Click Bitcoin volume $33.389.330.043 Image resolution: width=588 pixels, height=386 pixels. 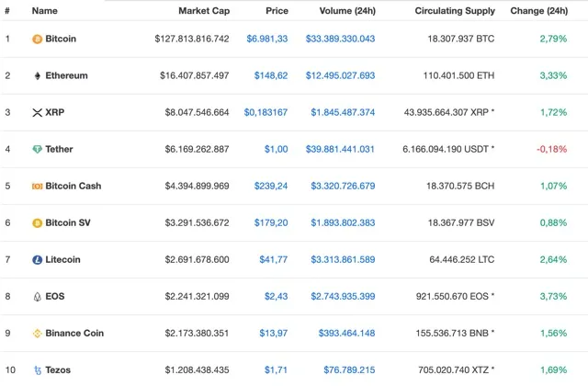pyautogui.click(x=340, y=39)
